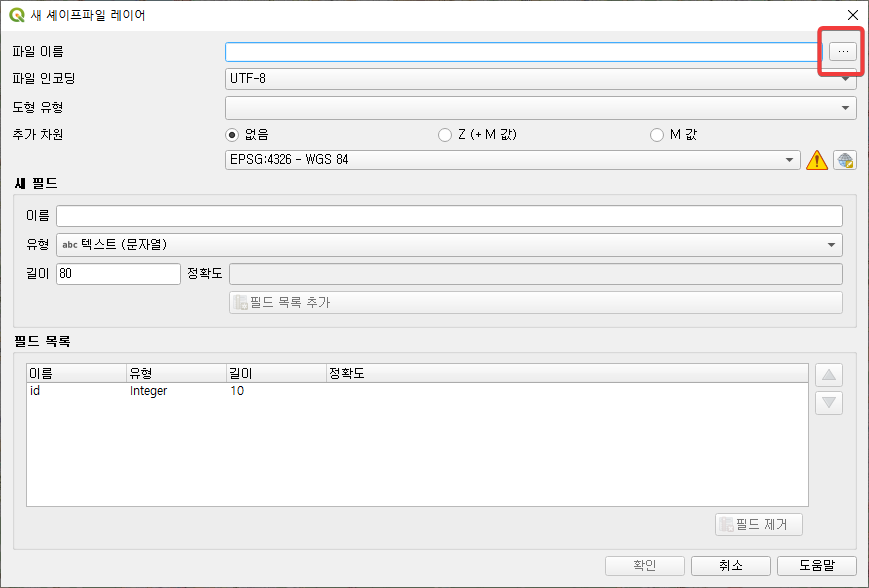Image resolution: width=869 pixels, height=588 pixels.
Task: Move field down with the down arrow
Action: (x=830, y=403)
